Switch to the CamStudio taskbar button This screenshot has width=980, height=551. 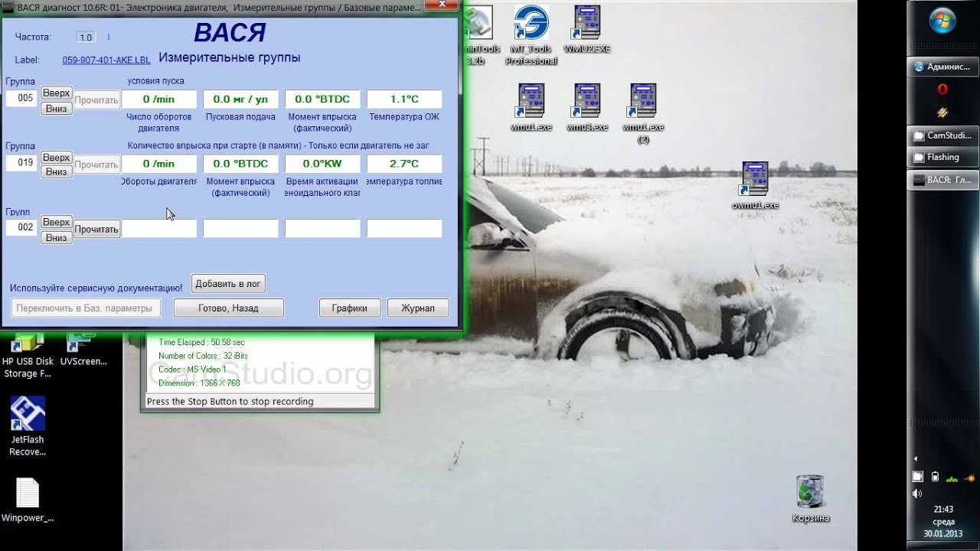[x=942, y=135]
